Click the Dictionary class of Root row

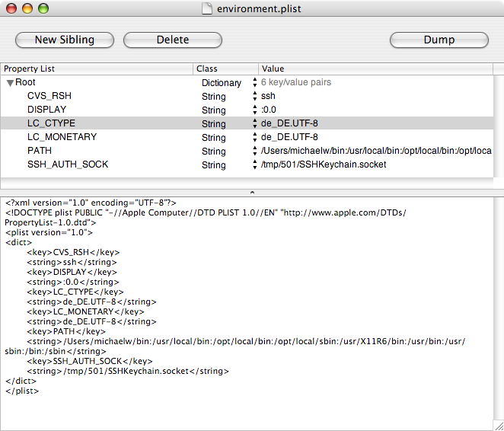tap(222, 83)
